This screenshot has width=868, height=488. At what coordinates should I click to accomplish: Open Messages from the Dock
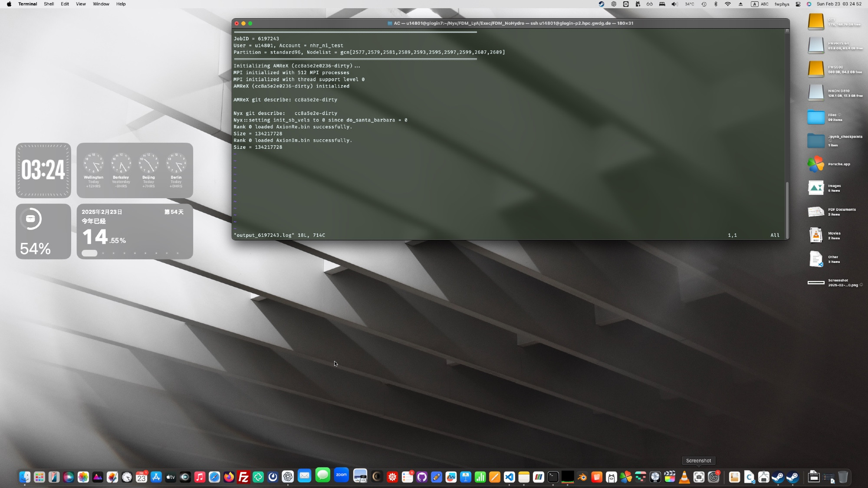[x=323, y=475]
